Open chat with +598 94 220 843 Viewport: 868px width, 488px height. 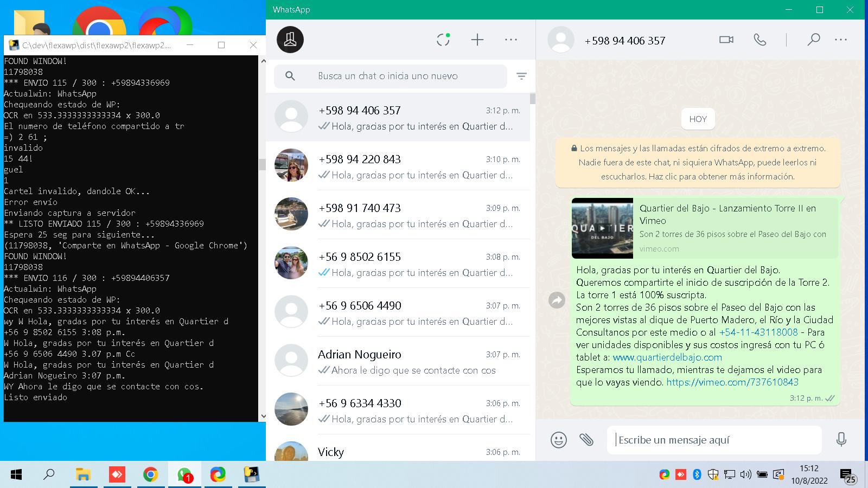click(398, 166)
